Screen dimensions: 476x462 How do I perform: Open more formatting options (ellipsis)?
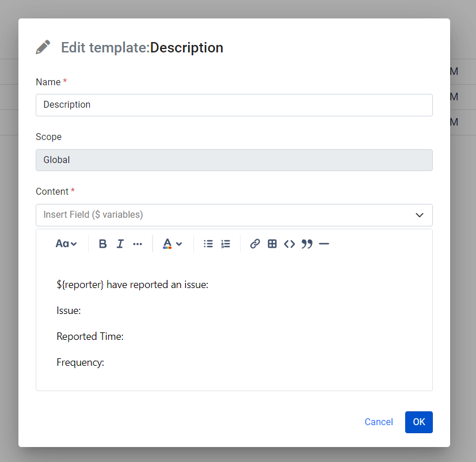[138, 244]
